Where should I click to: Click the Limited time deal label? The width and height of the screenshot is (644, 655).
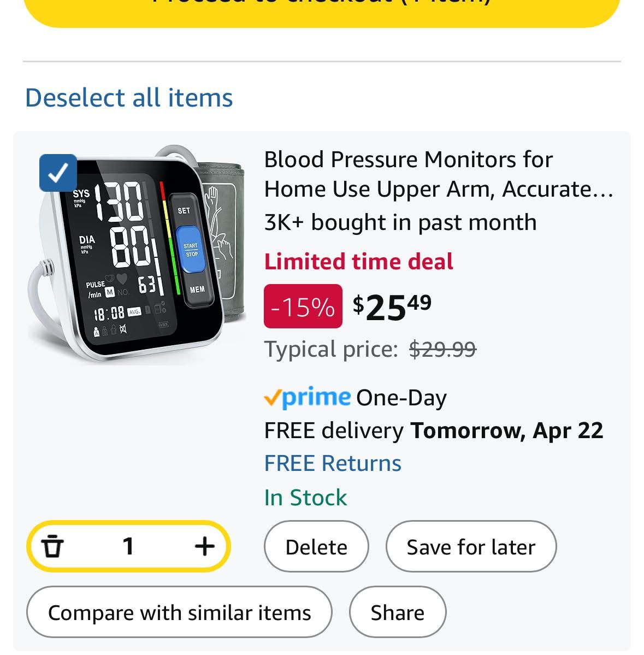(358, 262)
